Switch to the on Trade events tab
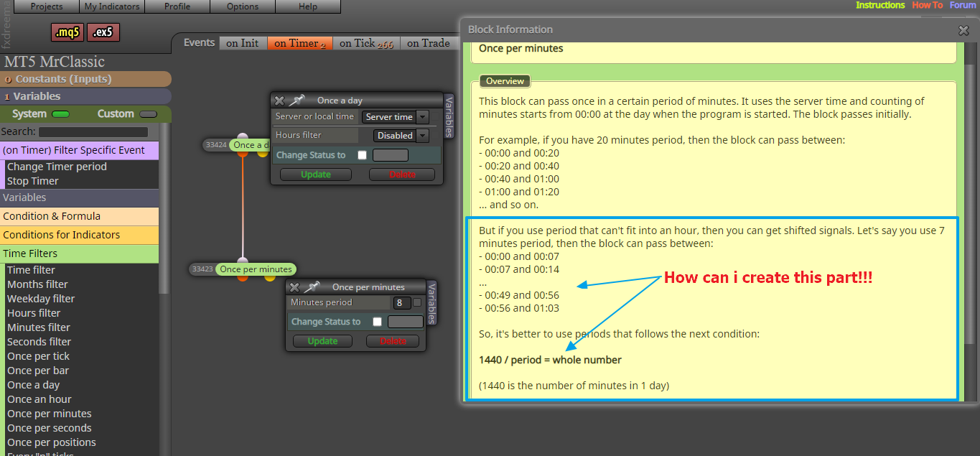 [x=428, y=43]
